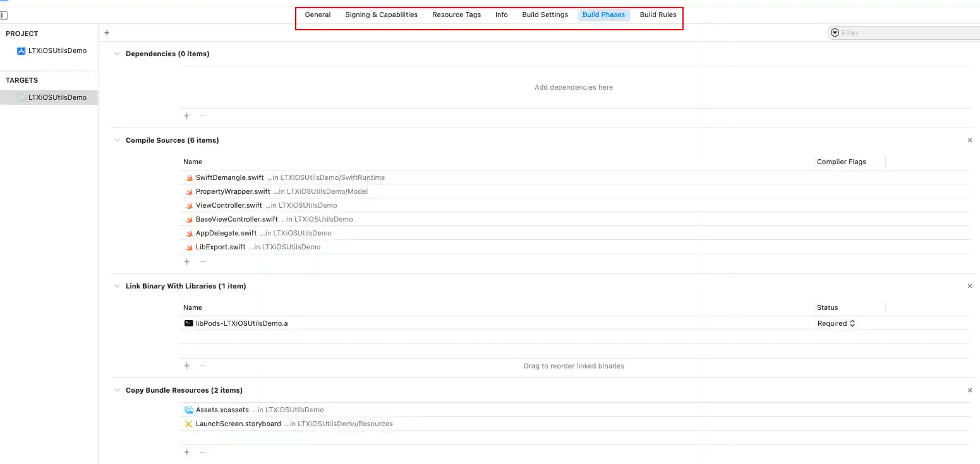This screenshot has height=464, width=980.
Task: Add a dependency with the Dependencies plus button
Action: tap(186, 116)
